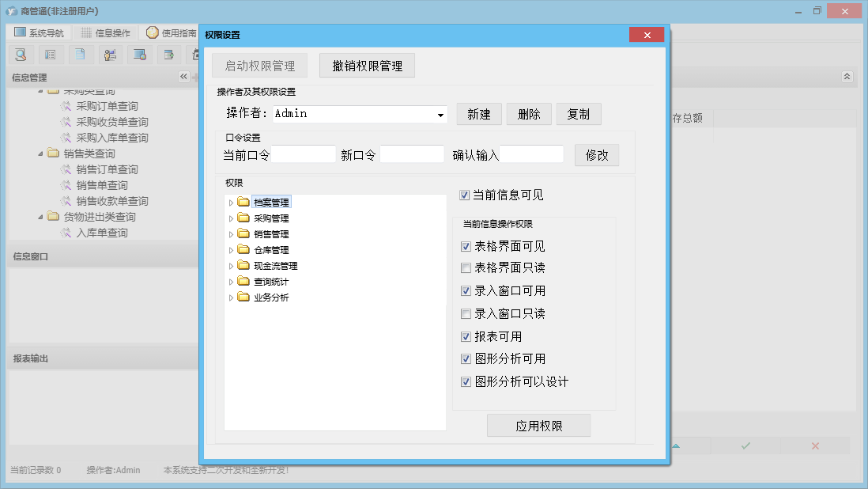Check the 录入窗口只读 option

pyautogui.click(x=466, y=314)
